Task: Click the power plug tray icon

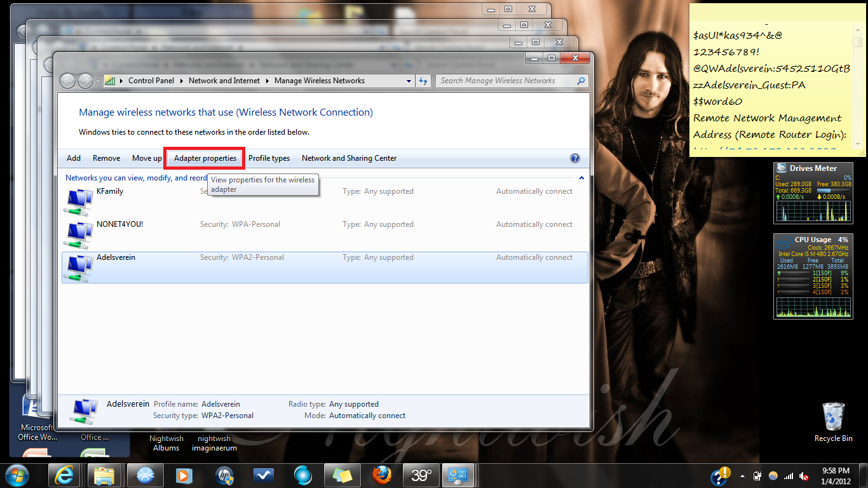Action: pos(757,475)
